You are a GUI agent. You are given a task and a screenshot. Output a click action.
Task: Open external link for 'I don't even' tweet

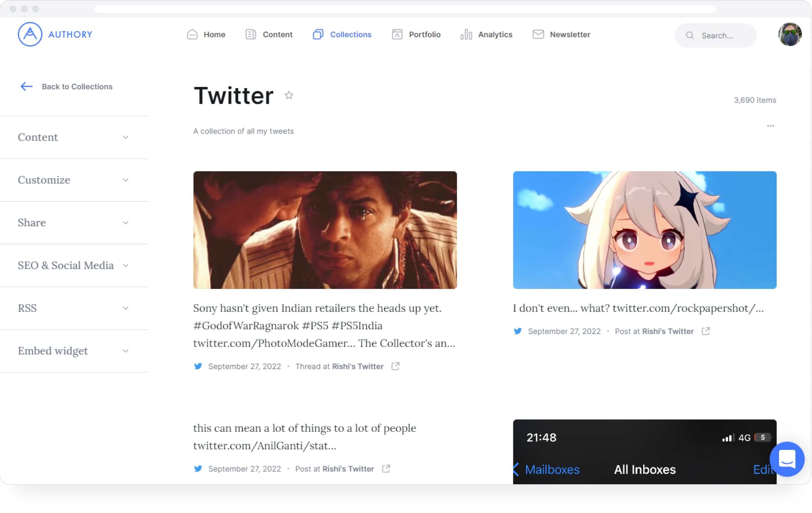pos(706,331)
